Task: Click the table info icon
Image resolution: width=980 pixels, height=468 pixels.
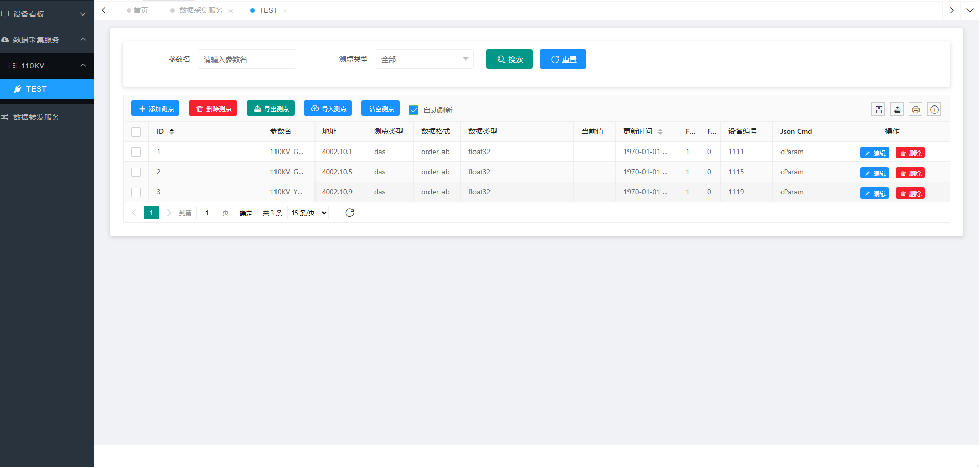Action: tap(934, 109)
